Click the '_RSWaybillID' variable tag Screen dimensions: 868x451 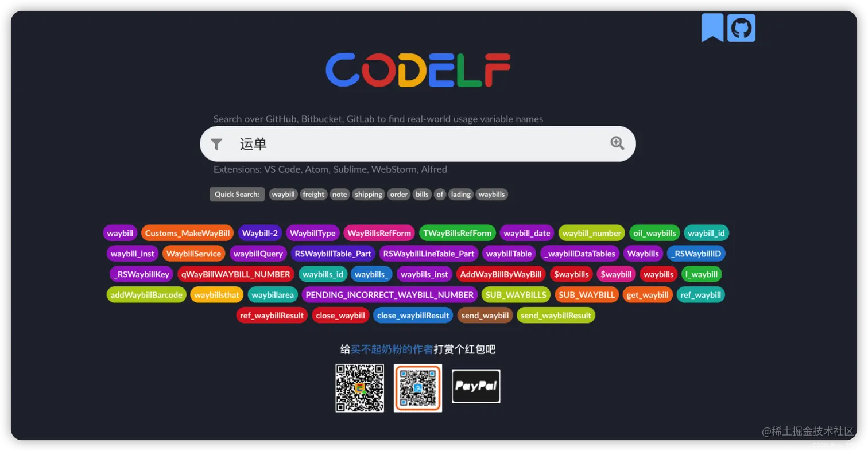696,253
